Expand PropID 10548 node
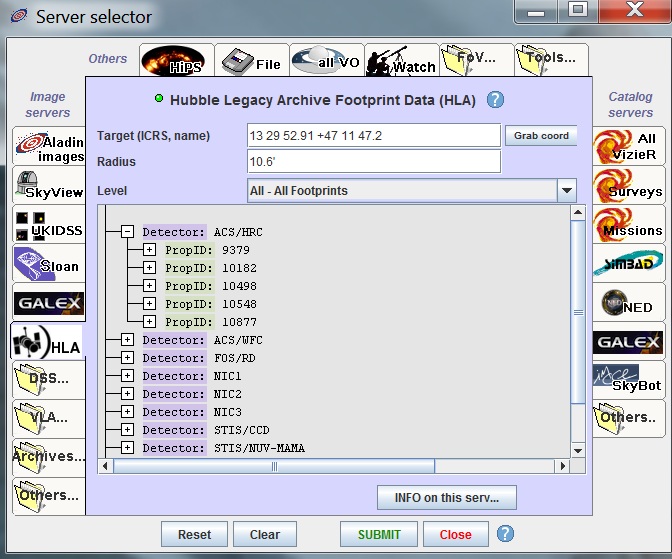 coord(149,304)
